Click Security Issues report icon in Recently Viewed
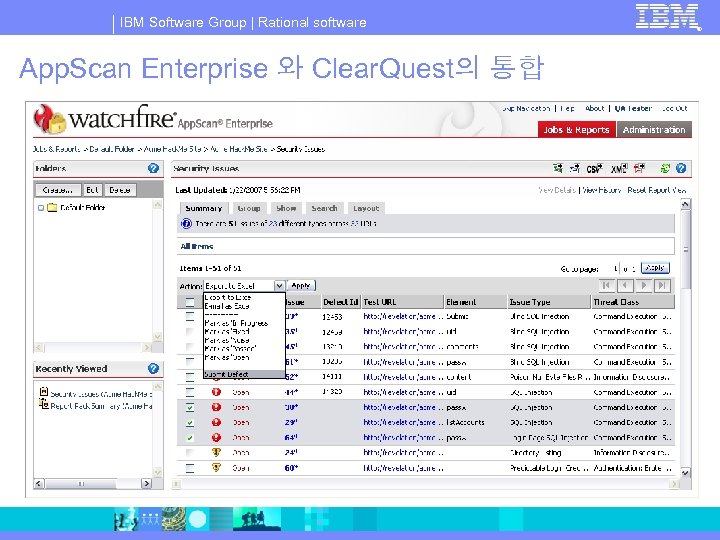Screen dimensions: 720x540 pyautogui.click(x=44, y=392)
